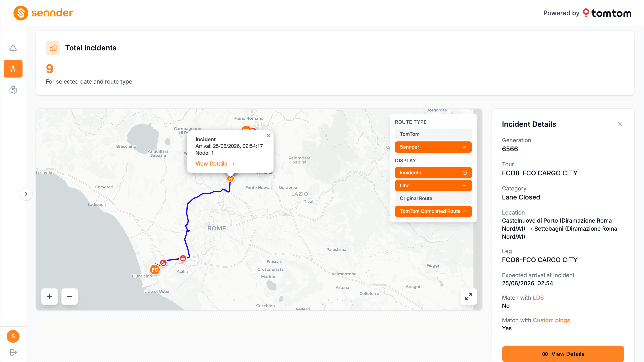Click the orange incident marker under popup
This screenshot has width=644, height=362.
(x=230, y=179)
